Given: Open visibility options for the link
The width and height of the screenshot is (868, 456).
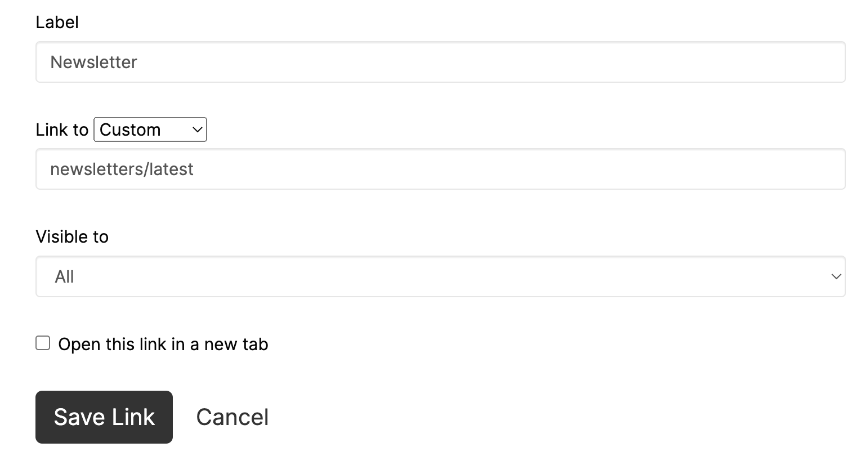Looking at the screenshot, I should point(441,276).
